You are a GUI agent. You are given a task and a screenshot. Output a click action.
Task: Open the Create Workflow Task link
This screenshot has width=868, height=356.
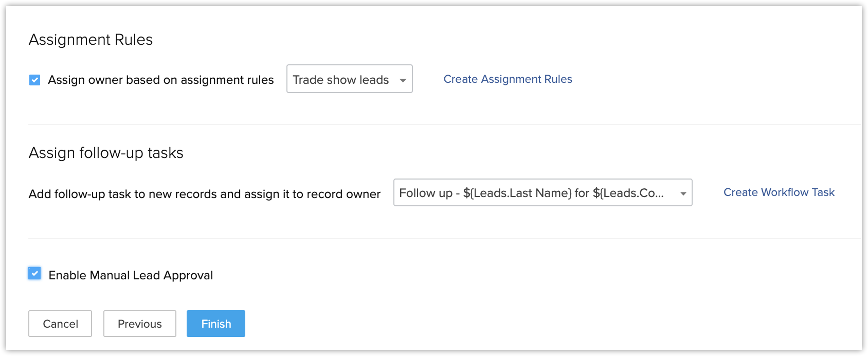click(779, 192)
